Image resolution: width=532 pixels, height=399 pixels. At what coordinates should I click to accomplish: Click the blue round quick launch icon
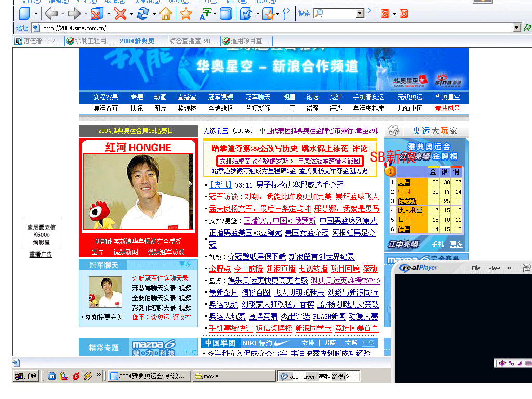pyautogui.click(x=52, y=376)
